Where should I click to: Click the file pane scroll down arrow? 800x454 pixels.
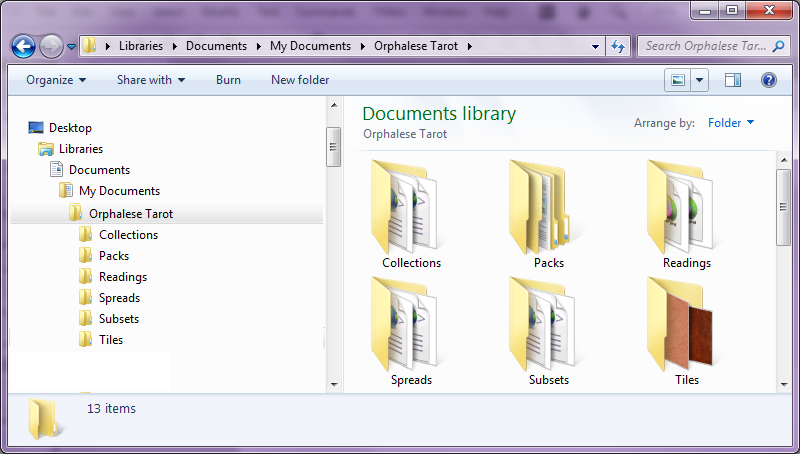(784, 385)
